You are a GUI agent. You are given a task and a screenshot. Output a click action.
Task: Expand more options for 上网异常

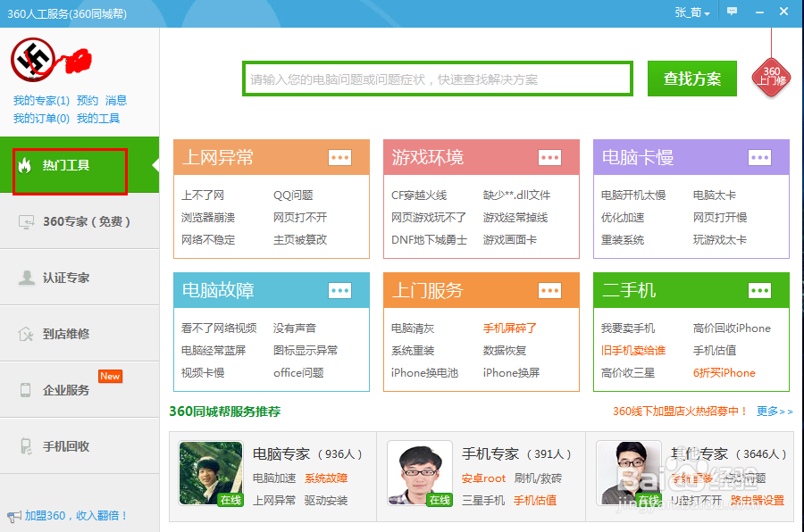coord(339,157)
